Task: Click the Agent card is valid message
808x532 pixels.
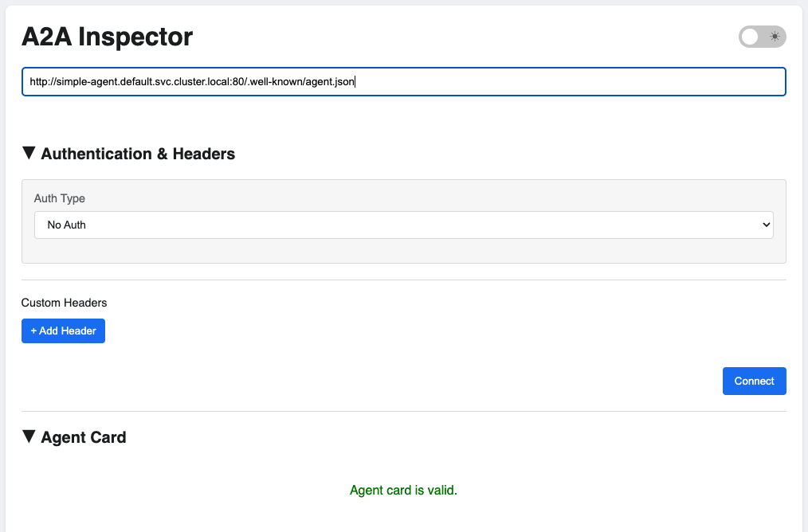Action: (403, 490)
